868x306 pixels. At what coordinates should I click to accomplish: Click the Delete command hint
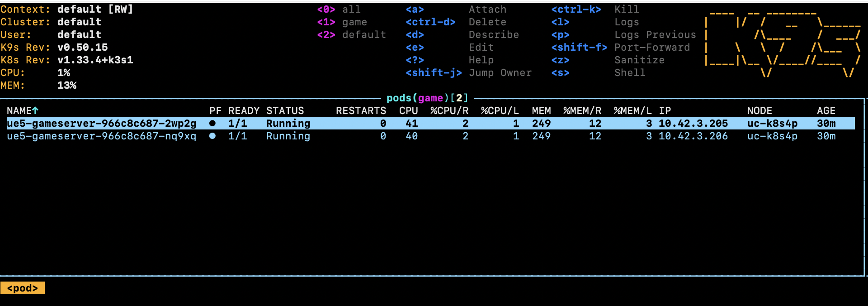click(487, 22)
